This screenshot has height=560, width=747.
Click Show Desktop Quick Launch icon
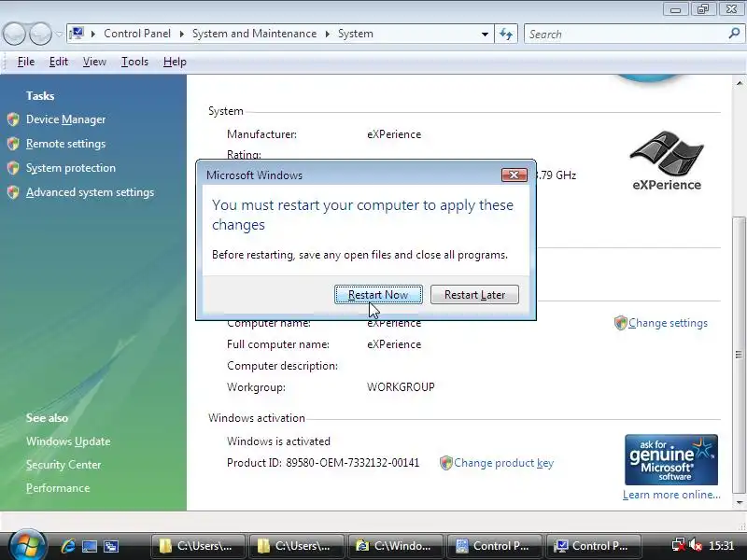point(90,546)
